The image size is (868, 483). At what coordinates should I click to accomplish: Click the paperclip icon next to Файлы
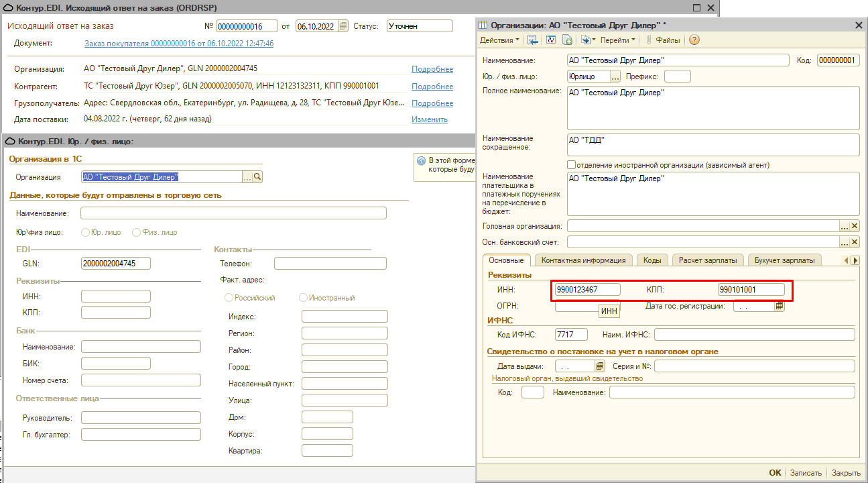coord(648,40)
